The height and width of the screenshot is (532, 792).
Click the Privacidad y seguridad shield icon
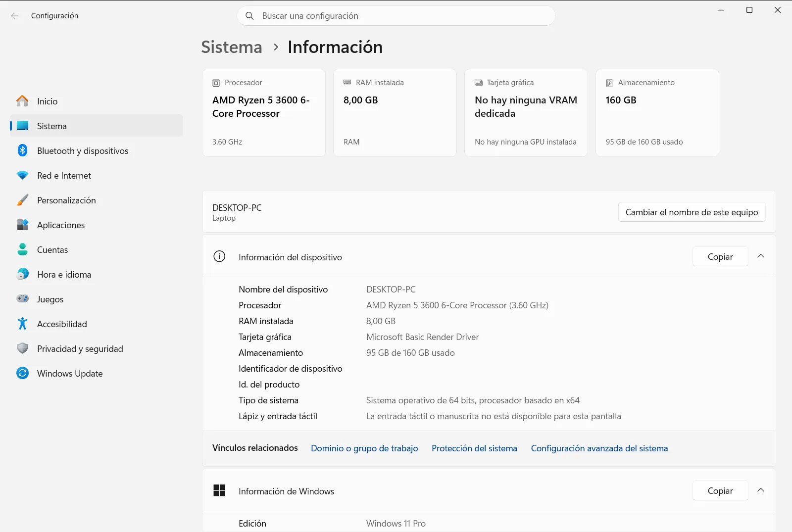[22, 348]
